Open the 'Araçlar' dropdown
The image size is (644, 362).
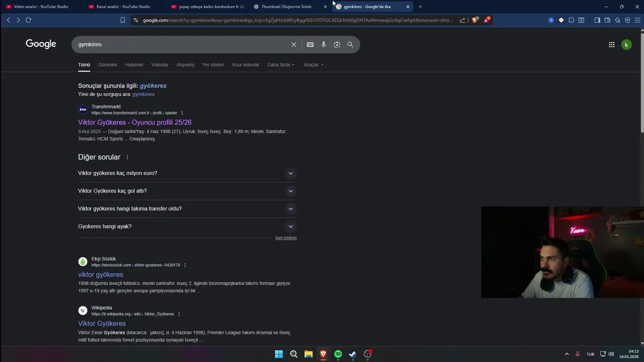coord(313,65)
